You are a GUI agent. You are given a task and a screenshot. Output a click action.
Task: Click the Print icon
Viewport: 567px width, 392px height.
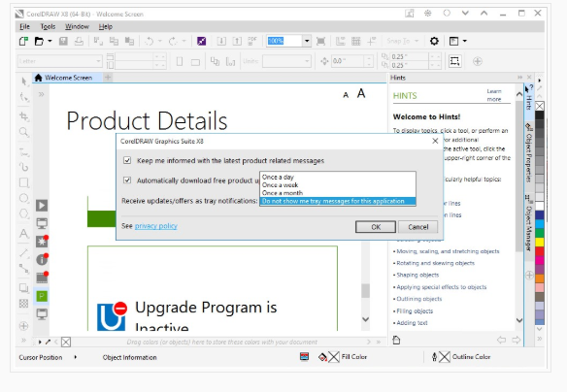[x=79, y=41]
